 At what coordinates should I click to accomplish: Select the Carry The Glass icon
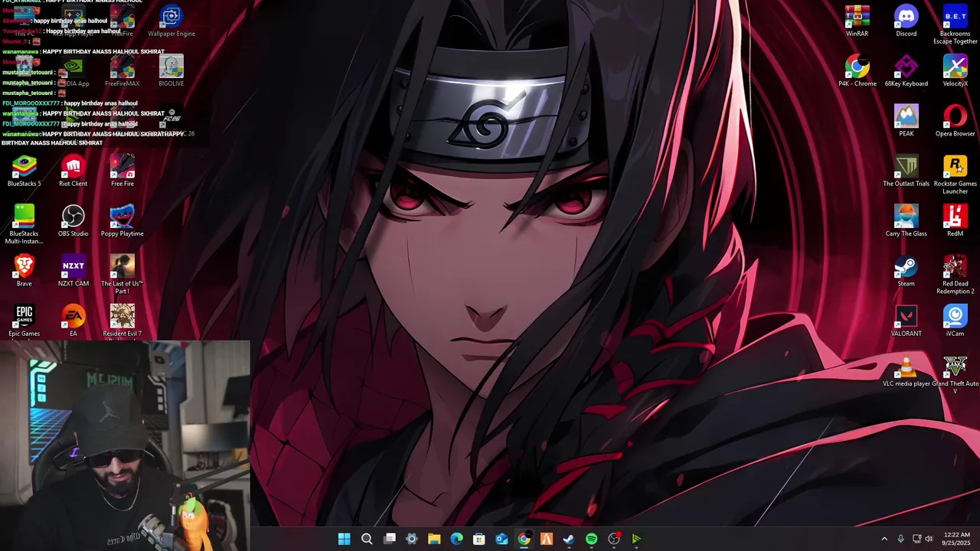tap(906, 221)
